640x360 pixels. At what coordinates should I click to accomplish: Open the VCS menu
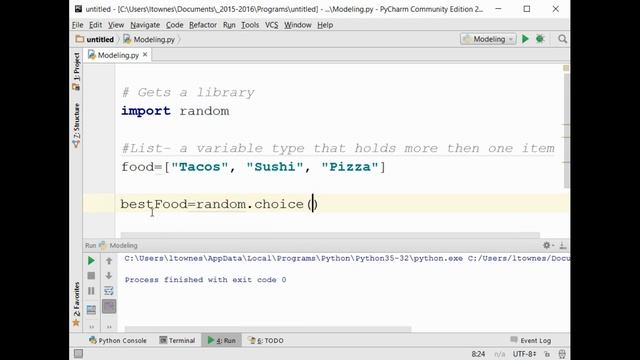pos(271,25)
